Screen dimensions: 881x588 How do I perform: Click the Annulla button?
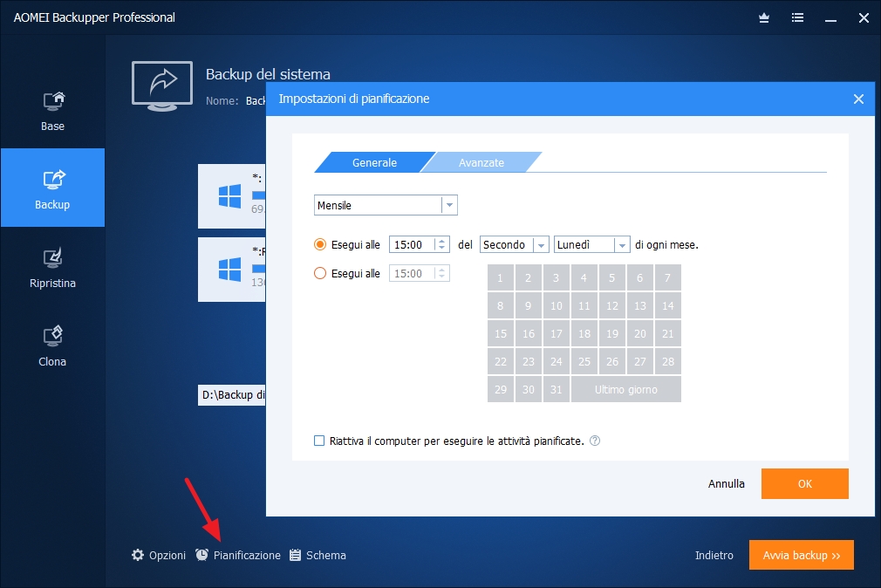(726, 483)
